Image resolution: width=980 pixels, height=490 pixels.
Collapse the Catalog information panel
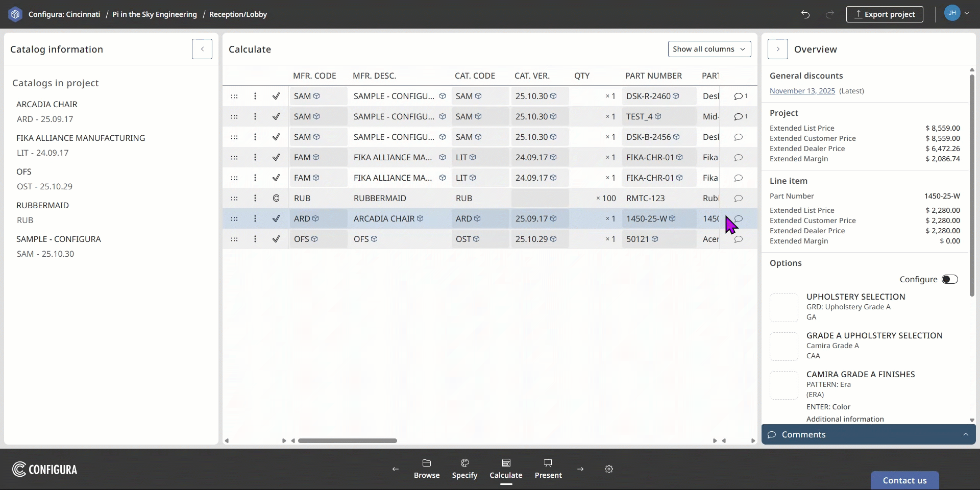click(202, 49)
